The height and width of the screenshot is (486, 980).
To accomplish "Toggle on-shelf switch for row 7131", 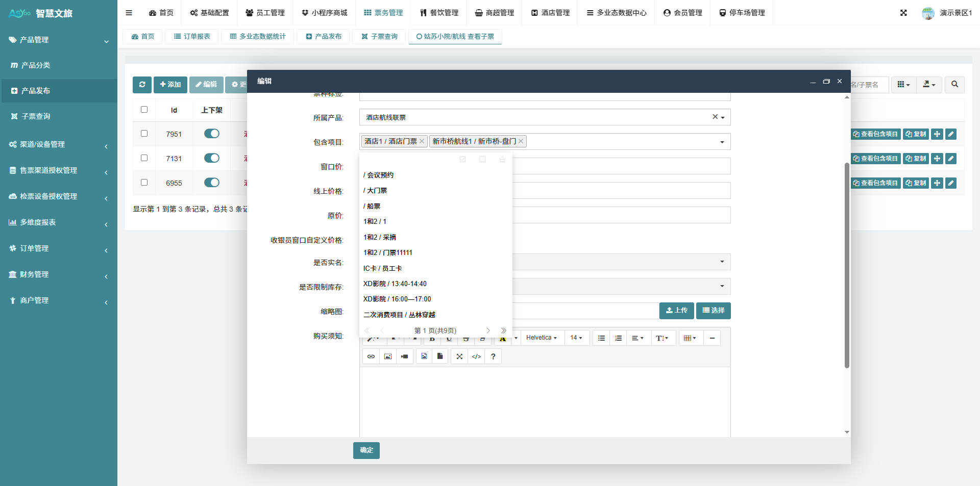I will 212,158.
